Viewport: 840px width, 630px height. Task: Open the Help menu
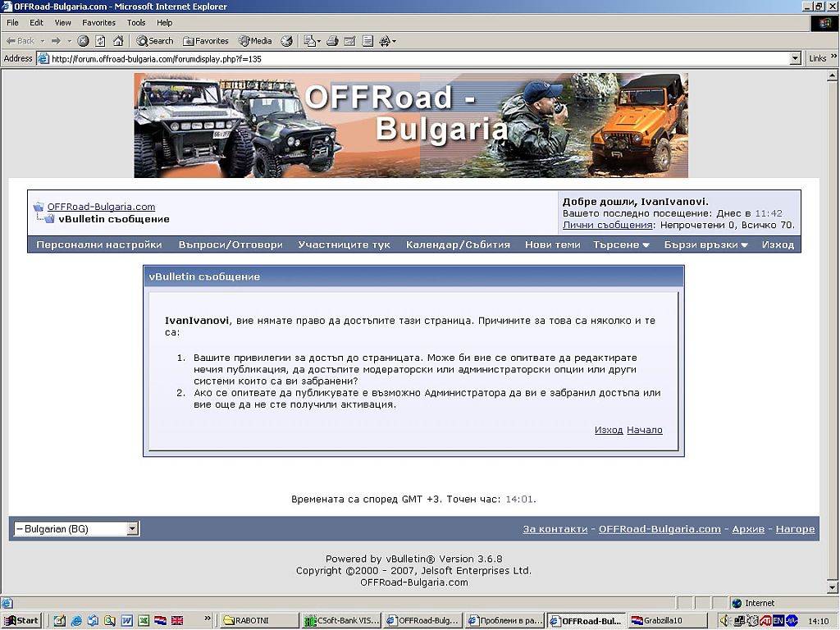(x=164, y=22)
